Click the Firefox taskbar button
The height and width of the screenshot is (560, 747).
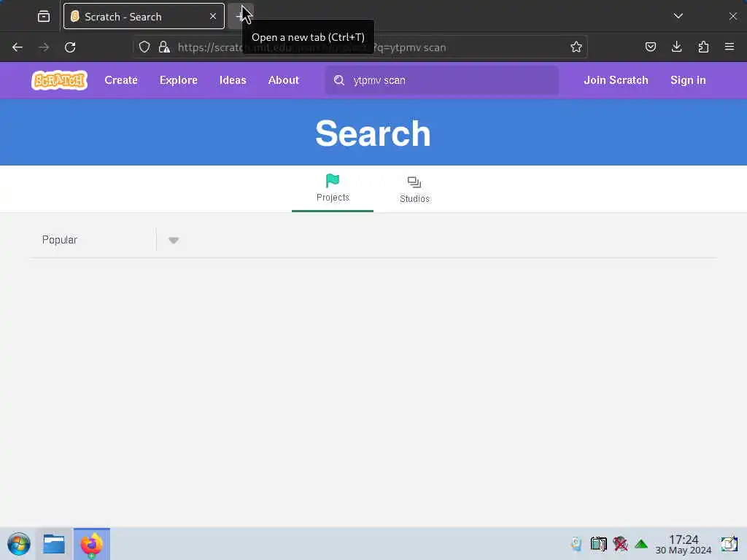(x=91, y=544)
